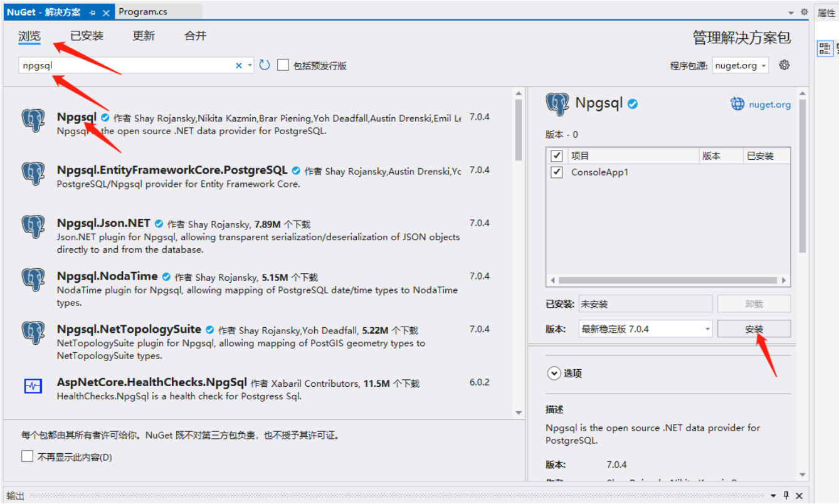The image size is (839, 504).
Task: Close the NuGet - 解决方案 tab
Action: (x=105, y=13)
